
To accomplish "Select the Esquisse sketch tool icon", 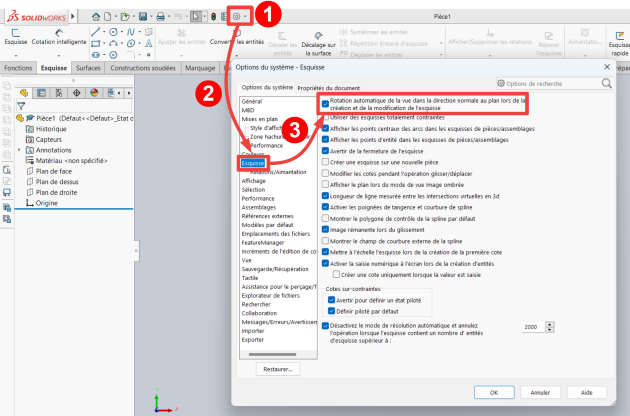I will point(15,32).
